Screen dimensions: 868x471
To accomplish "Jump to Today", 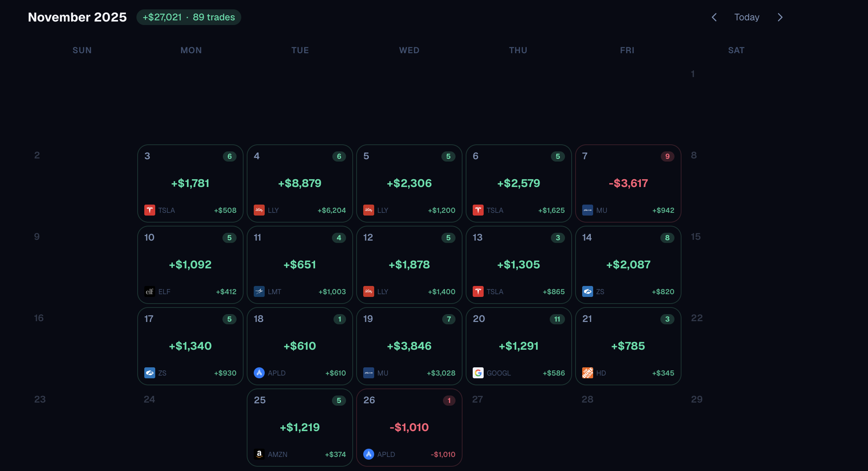I will coord(747,17).
